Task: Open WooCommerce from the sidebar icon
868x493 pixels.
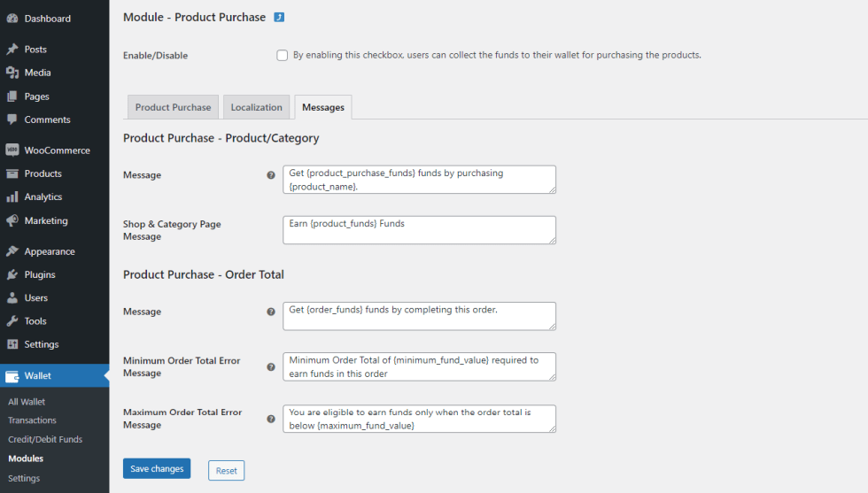Action: tap(12, 150)
